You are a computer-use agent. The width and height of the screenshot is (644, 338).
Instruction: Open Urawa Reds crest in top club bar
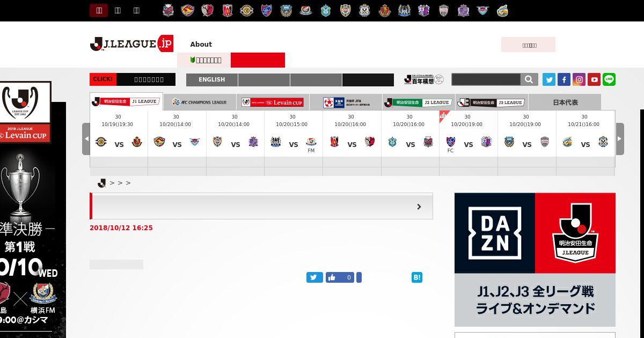point(228,10)
